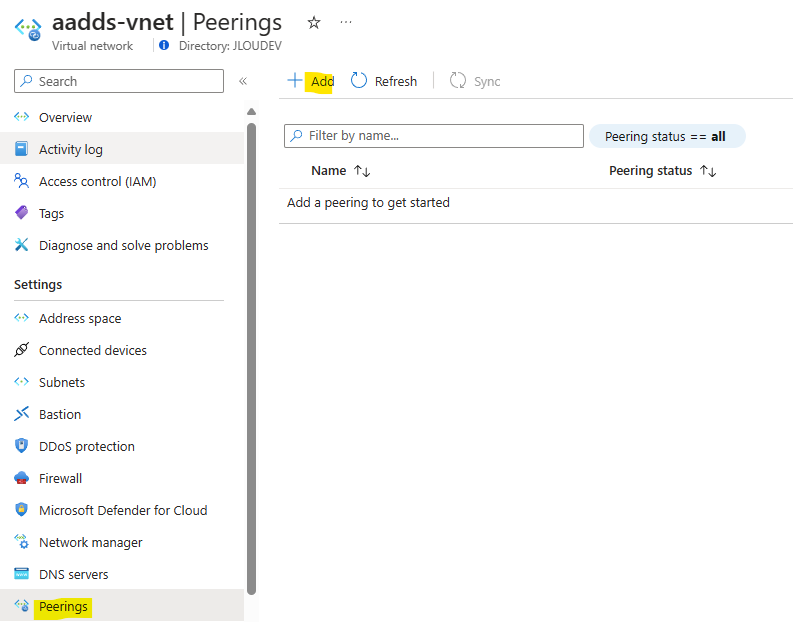
Task: Open Microsoft Defender for Cloud
Action: point(123,510)
